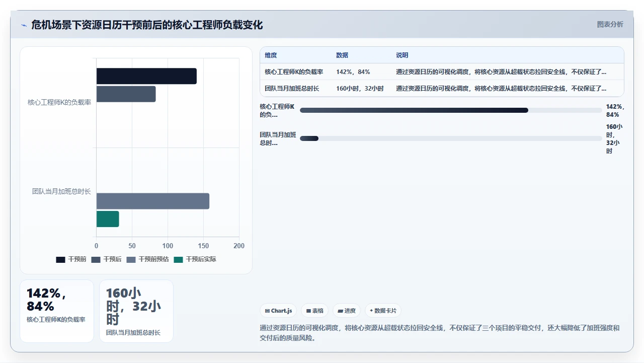Click chart axis label 团队当月加班总时长

click(61, 191)
